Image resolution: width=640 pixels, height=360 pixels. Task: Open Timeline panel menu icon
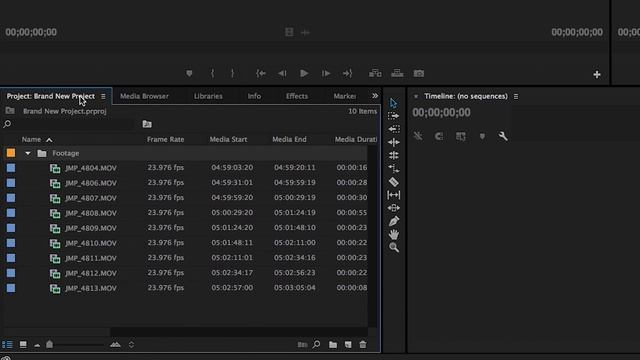tap(516, 96)
